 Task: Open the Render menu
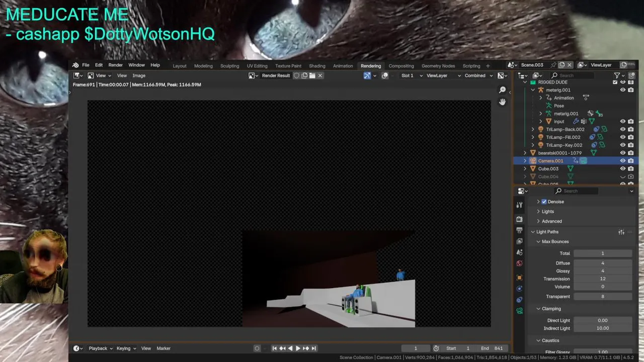coord(115,65)
